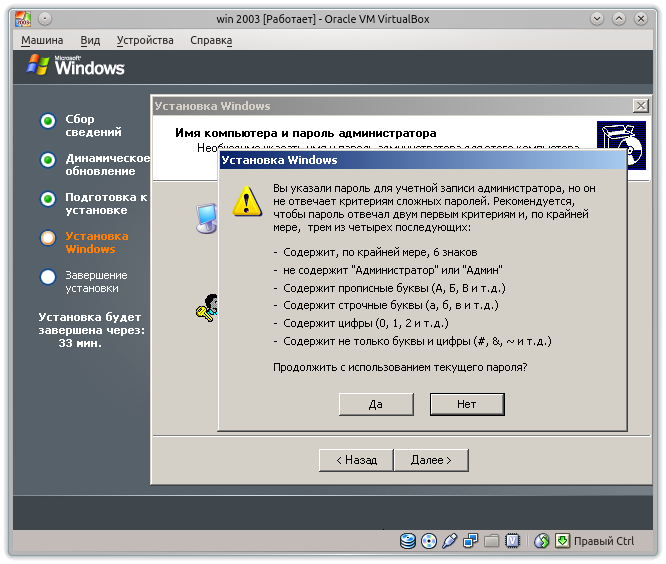Click the warning dialog title Установка Windows

pyautogui.click(x=279, y=160)
